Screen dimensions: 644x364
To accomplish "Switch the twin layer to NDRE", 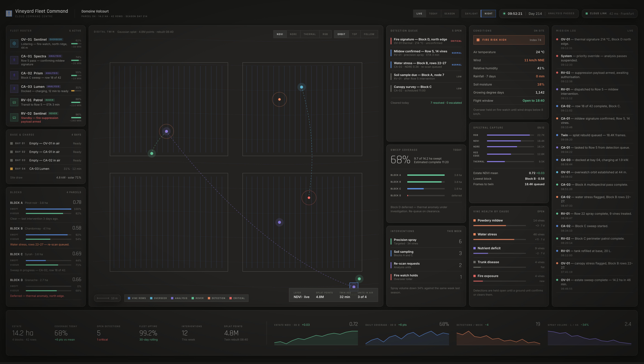I will [293, 34].
